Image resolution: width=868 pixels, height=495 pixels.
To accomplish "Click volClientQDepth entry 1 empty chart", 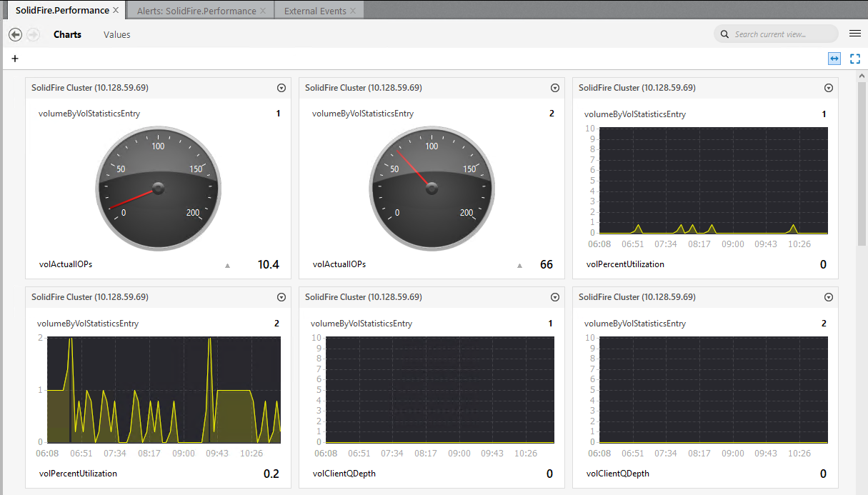I will (439, 390).
